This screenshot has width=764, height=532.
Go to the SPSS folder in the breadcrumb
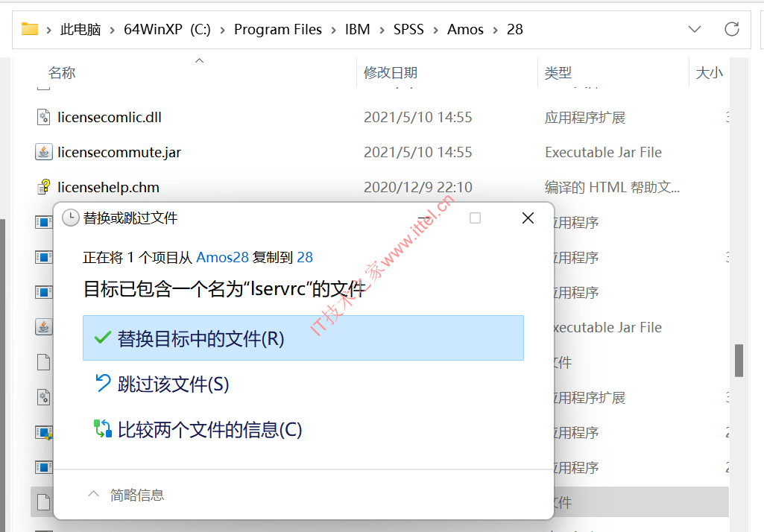point(408,30)
